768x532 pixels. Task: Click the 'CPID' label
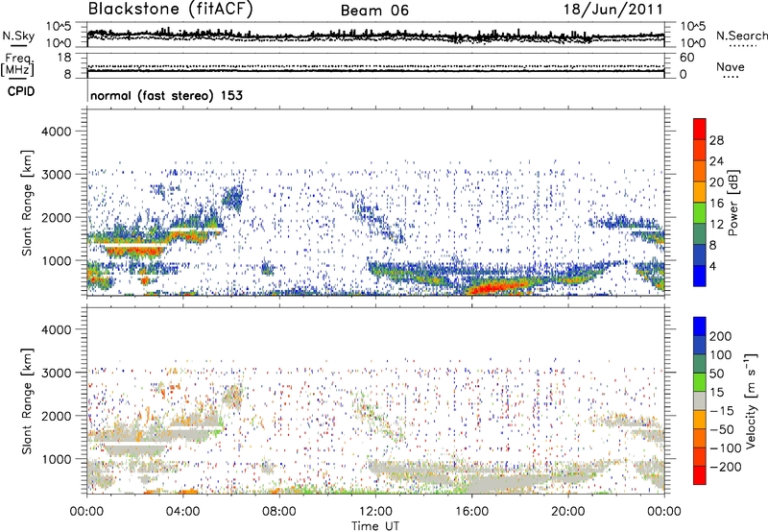pos(21,91)
